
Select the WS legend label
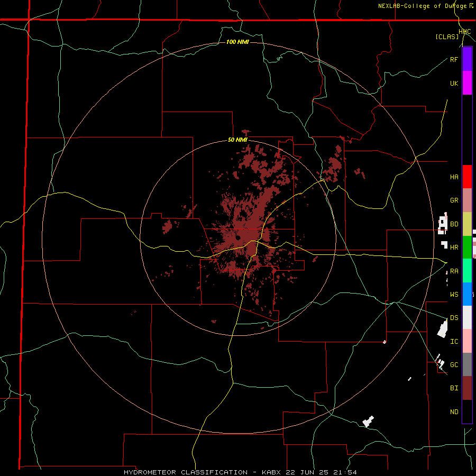(454, 294)
